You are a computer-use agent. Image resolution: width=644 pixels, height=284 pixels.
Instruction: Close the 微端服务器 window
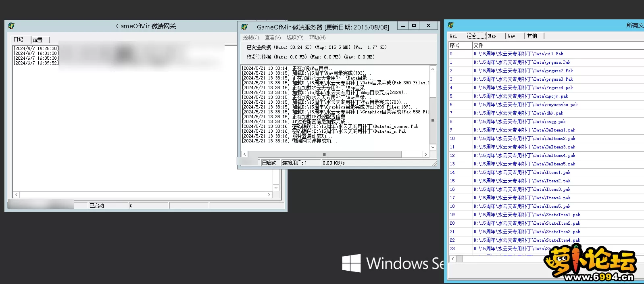click(428, 25)
